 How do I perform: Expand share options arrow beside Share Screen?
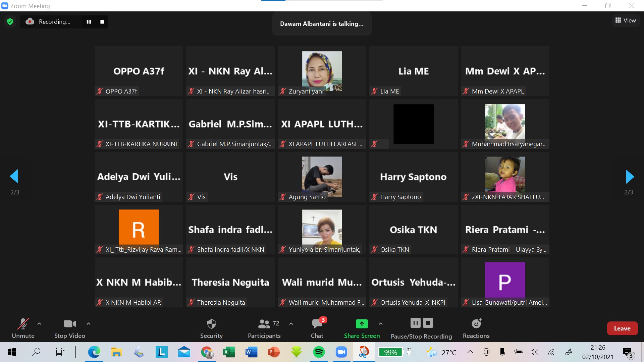(380, 324)
